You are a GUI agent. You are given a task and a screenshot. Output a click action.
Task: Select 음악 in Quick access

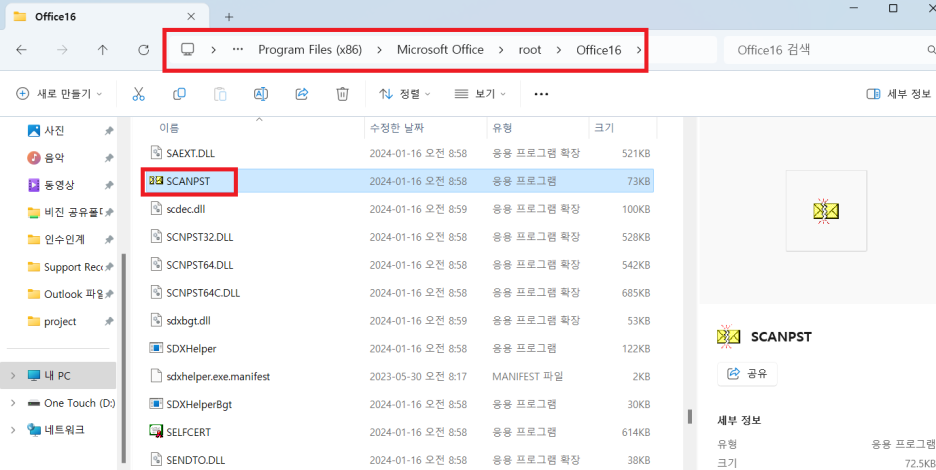54,158
